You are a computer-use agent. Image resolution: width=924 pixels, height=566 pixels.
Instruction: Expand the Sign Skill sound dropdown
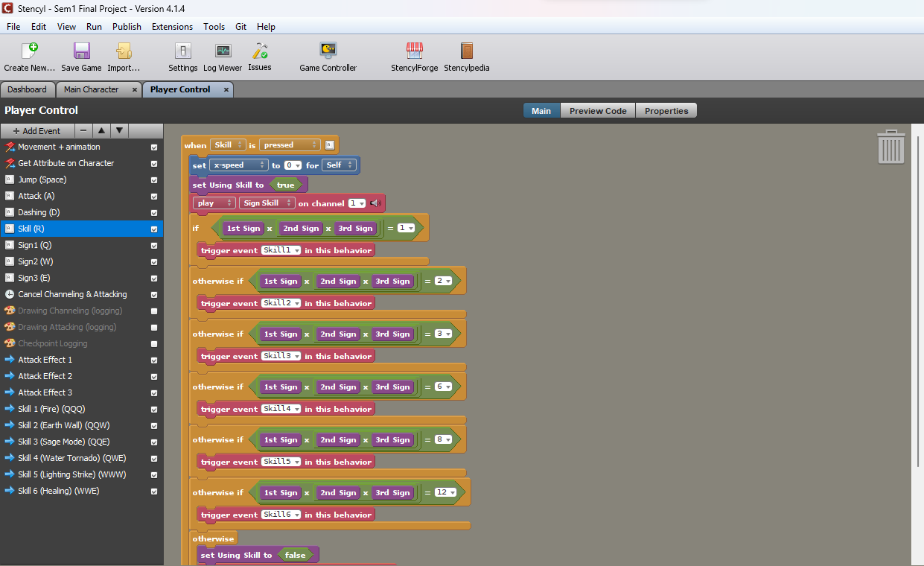coord(267,203)
